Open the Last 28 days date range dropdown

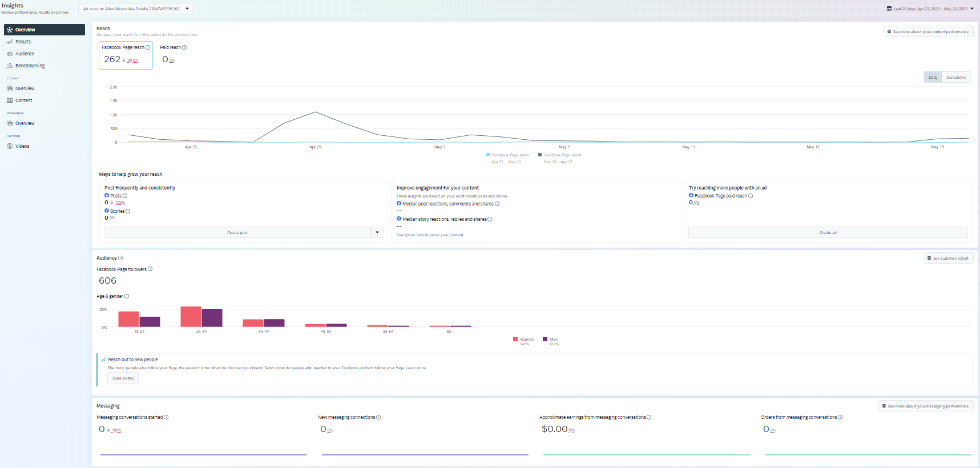pyautogui.click(x=930, y=9)
